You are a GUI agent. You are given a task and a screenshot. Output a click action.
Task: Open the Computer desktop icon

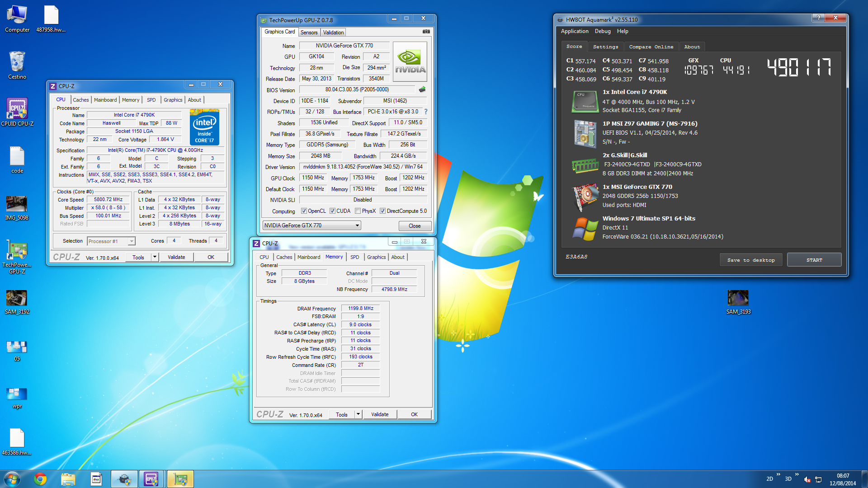(17, 19)
